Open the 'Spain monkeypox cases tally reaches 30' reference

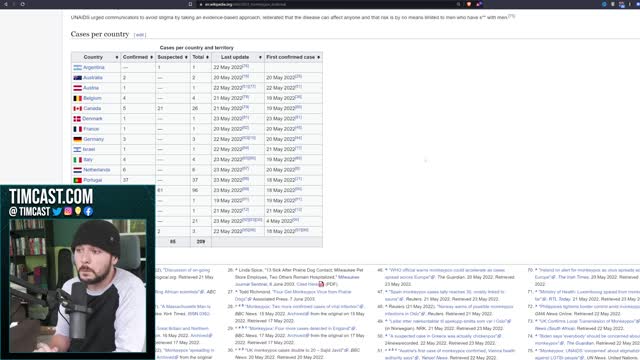[445, 296]
